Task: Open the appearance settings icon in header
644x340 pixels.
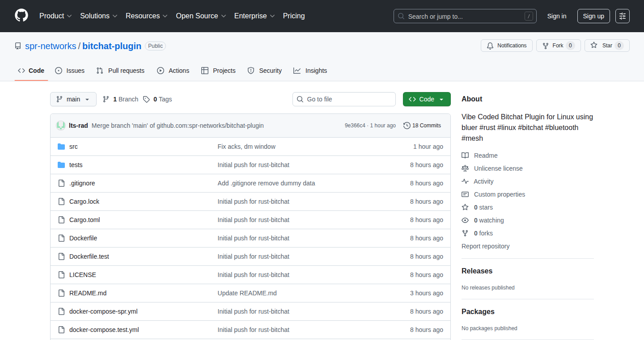Action: (x=623, y=16)
